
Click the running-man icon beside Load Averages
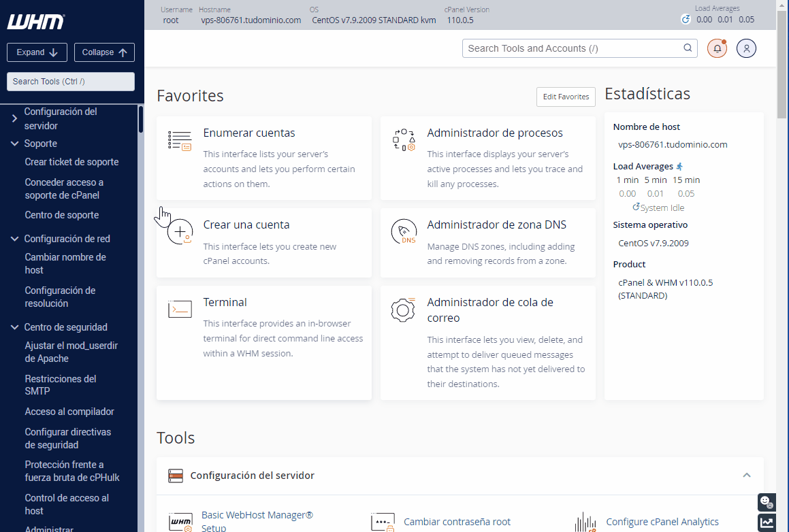[x=679, y=167]
